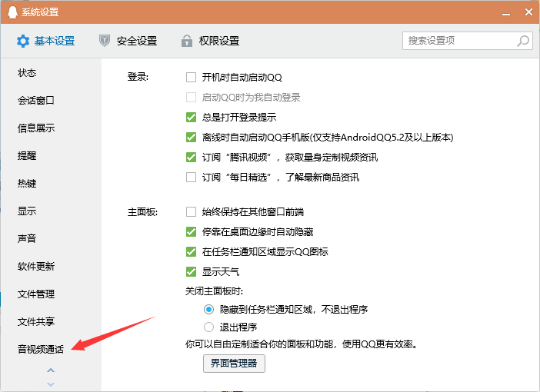Enable 开机时自动启动QQ checkbox
Image resolution: width=540 pixels, height=392 pixels.
point(191,77)
